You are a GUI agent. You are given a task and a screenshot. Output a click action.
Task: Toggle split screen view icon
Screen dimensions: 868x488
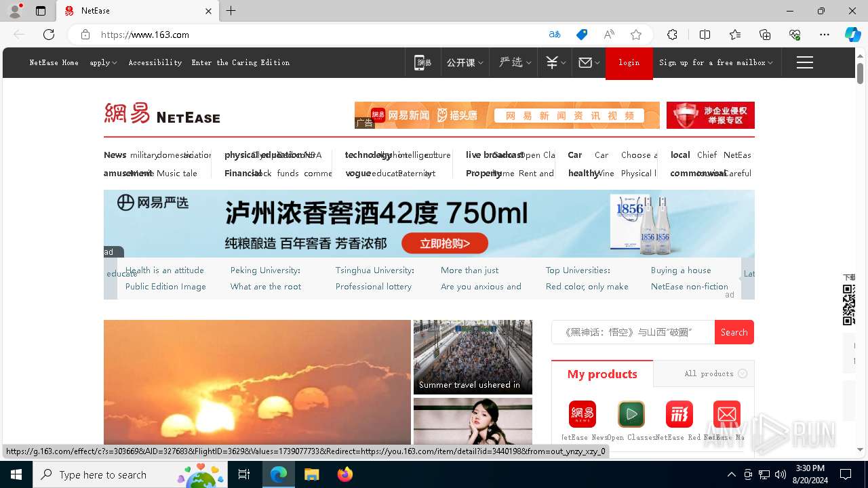click(705, 35)
